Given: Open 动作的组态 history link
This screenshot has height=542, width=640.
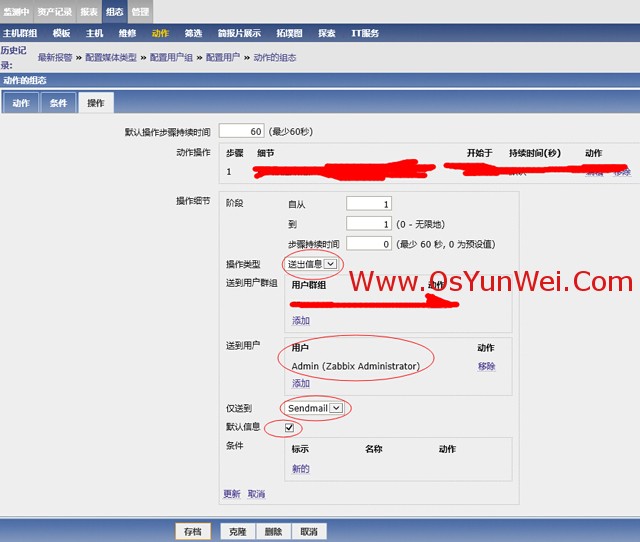Looking at the screenshot, I should pos(275,58).
